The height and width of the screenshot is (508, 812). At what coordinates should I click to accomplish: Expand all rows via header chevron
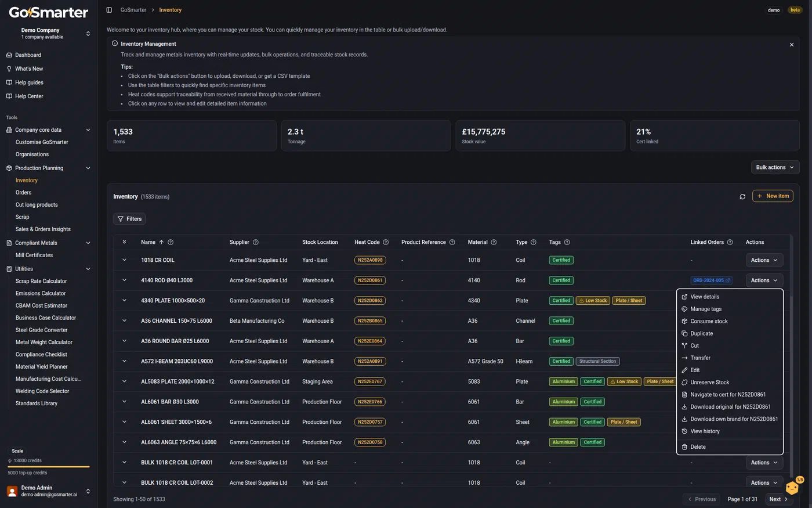click(124, 242)
